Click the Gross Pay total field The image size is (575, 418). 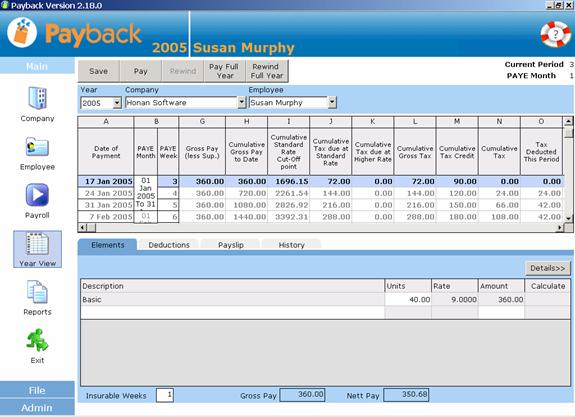tap(303, 395)
